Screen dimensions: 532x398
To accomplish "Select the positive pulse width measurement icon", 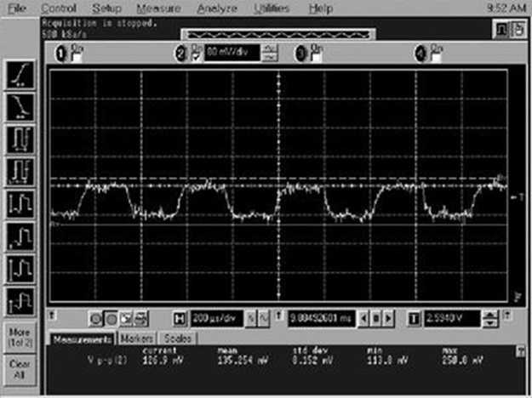I will click(20, 204).
